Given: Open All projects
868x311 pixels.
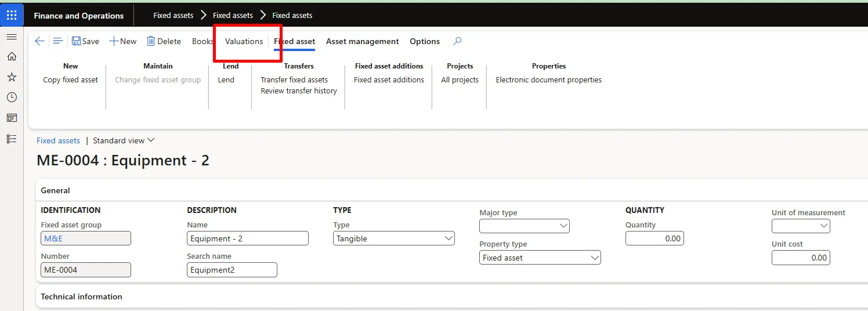Looking at the screenshot, I should [x=460, y=80].
